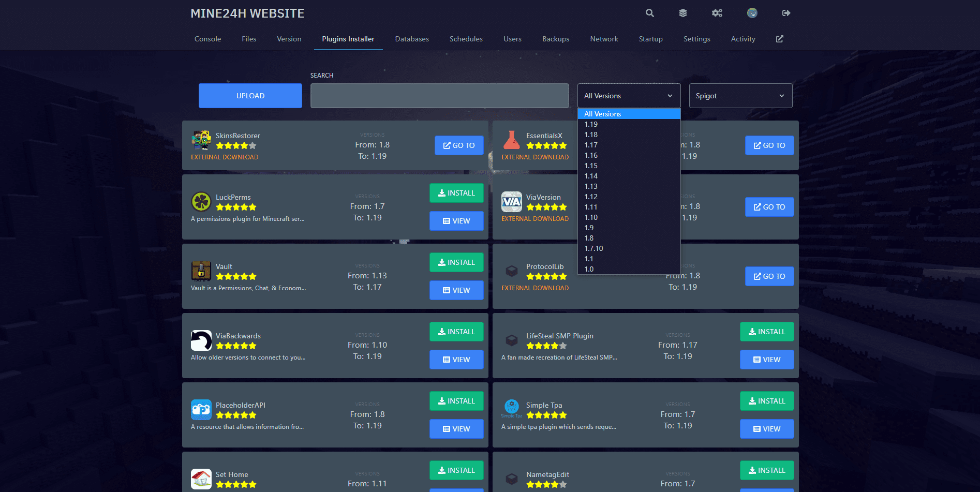Click the user avatar icon
This screenshot has height=492, width=980.
coord(752,13)
